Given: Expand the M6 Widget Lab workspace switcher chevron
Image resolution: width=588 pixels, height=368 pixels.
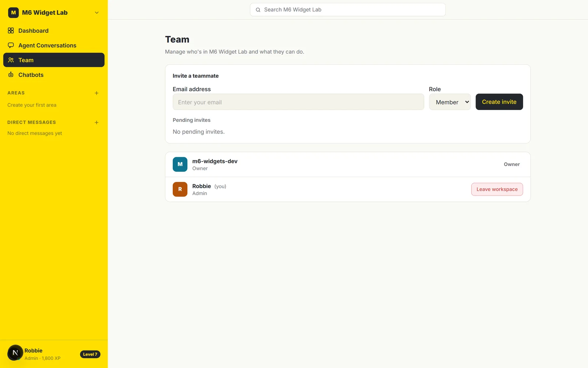Looking at the screenshot, I should 97,13.
